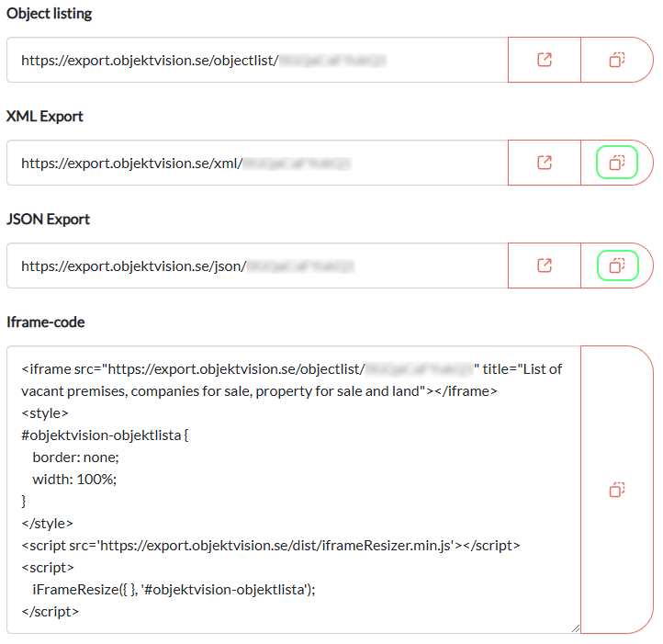Click the 'JSON Export' heading label

pyautogui.click(x=48, y=220)
